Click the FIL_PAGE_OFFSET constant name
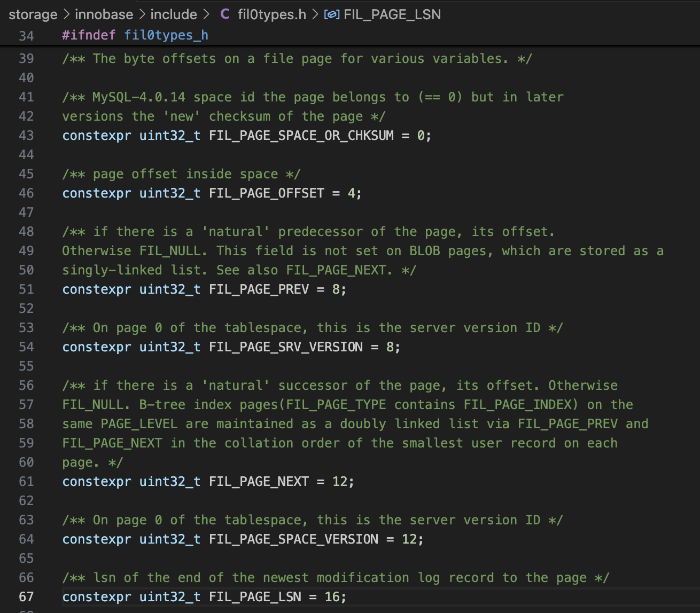Viewport: 700px width, 613px height. 266,193
